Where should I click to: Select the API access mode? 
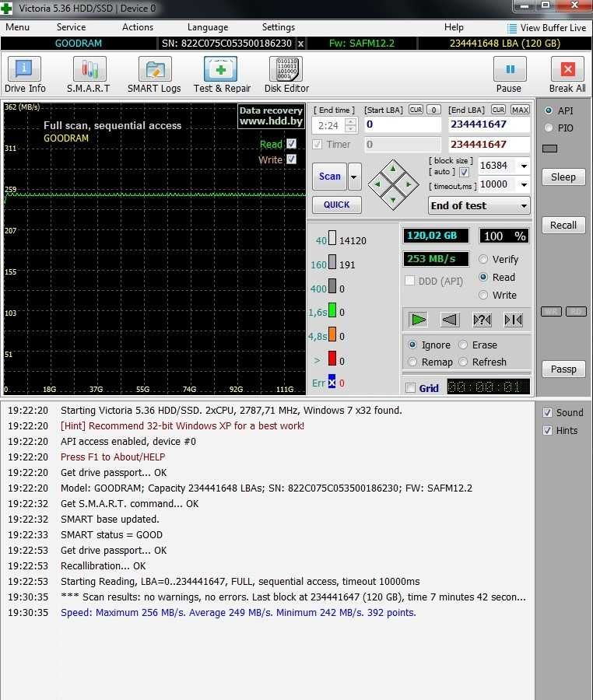549,110
